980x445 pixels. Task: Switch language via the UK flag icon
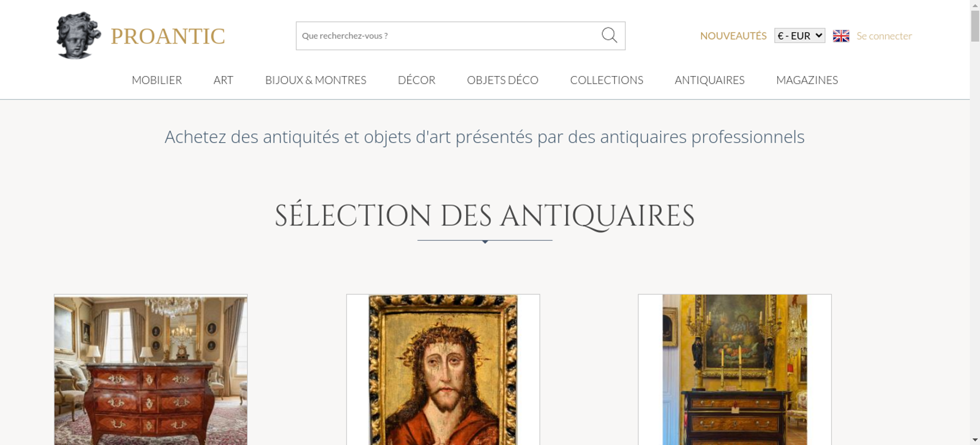841,36
